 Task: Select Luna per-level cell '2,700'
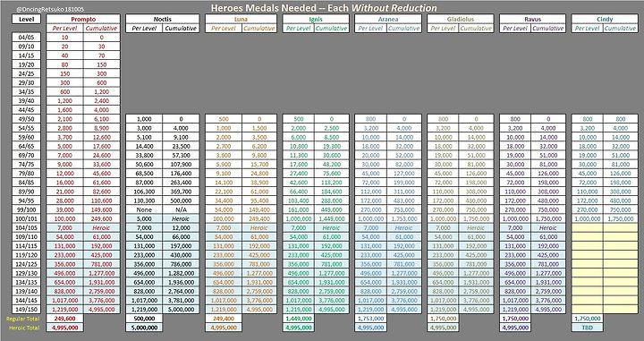[224, 146]
